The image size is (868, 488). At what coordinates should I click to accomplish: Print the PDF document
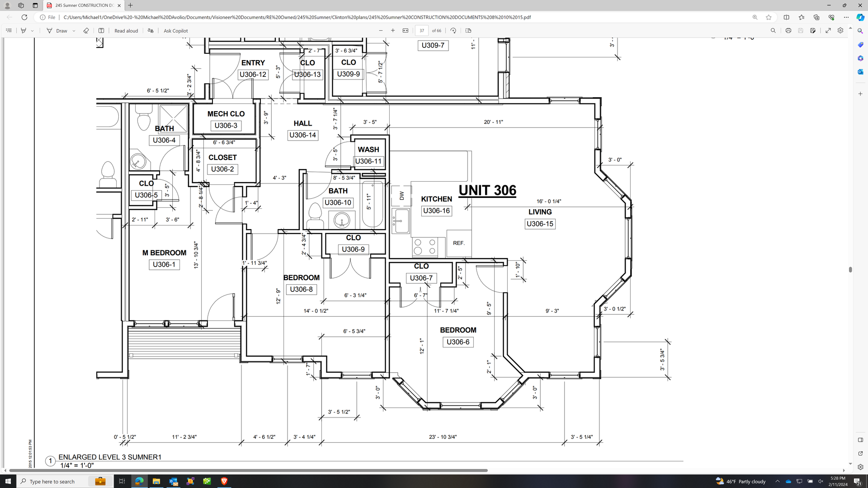point(788,31)
